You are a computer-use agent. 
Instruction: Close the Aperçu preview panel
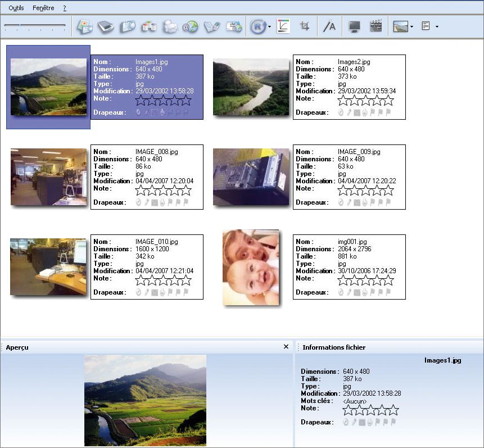[286, 347]
